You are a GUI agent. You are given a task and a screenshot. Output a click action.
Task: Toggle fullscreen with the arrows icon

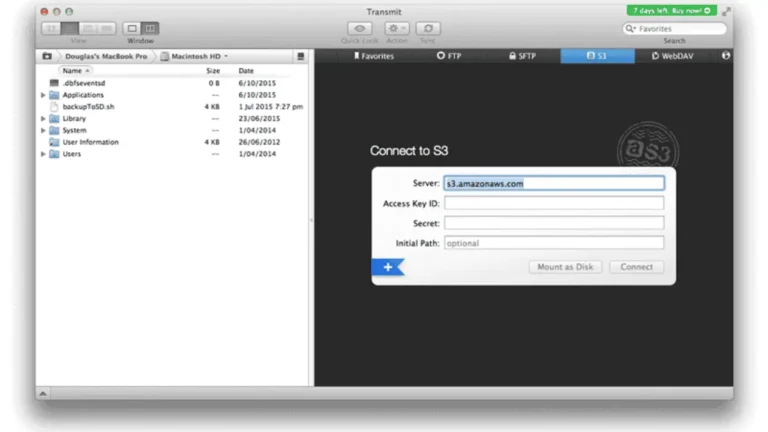coord(726,11)
